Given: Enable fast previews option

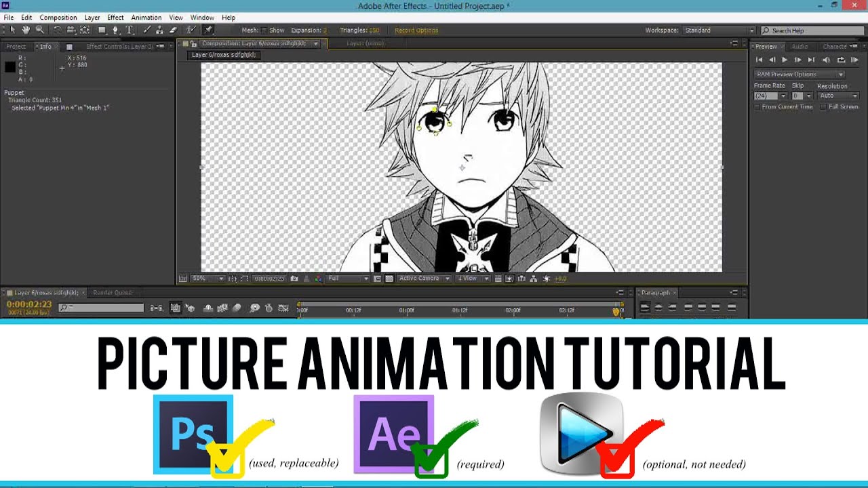Looking at the screenshot, I should point(509,279).
